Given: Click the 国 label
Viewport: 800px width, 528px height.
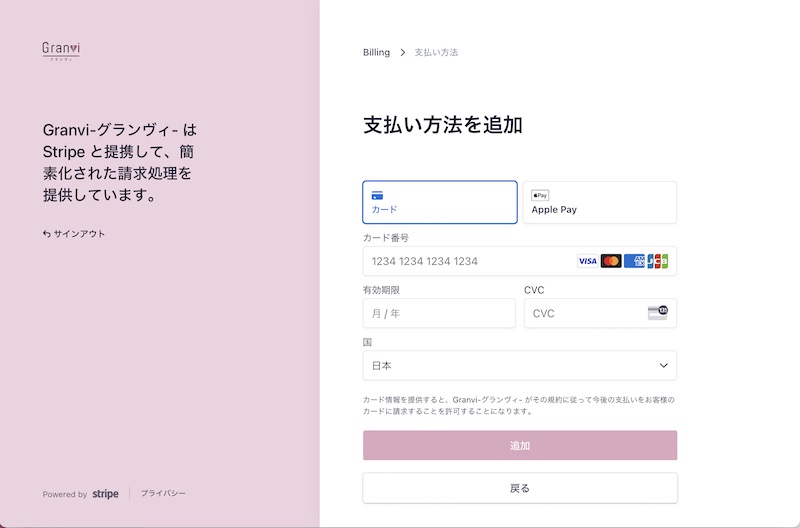Looking at the screenshot, I should [367, 342].
